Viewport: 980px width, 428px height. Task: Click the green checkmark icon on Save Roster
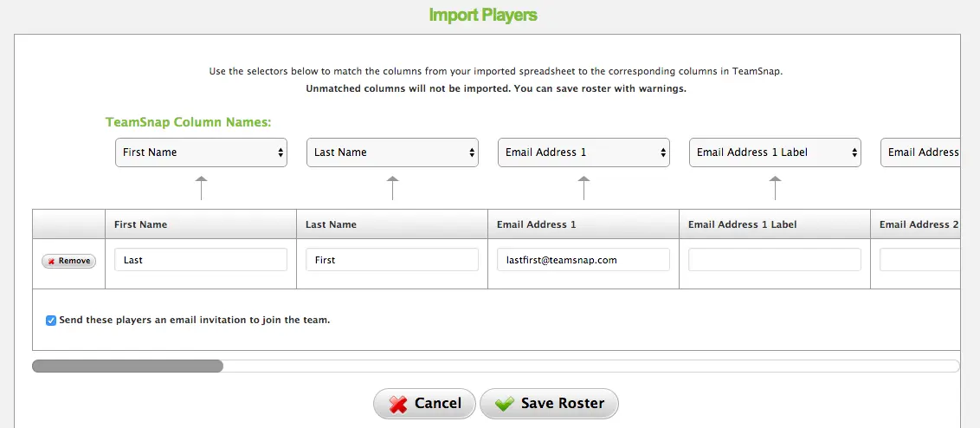(505, 405)
